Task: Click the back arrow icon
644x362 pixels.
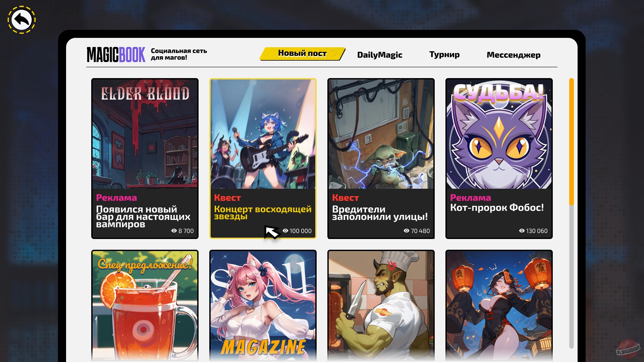Action: pos(22,20)
